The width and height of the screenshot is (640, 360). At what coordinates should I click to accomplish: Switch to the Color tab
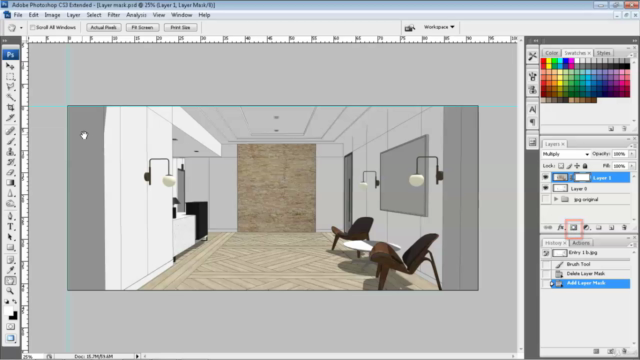[x=551, y=53]
